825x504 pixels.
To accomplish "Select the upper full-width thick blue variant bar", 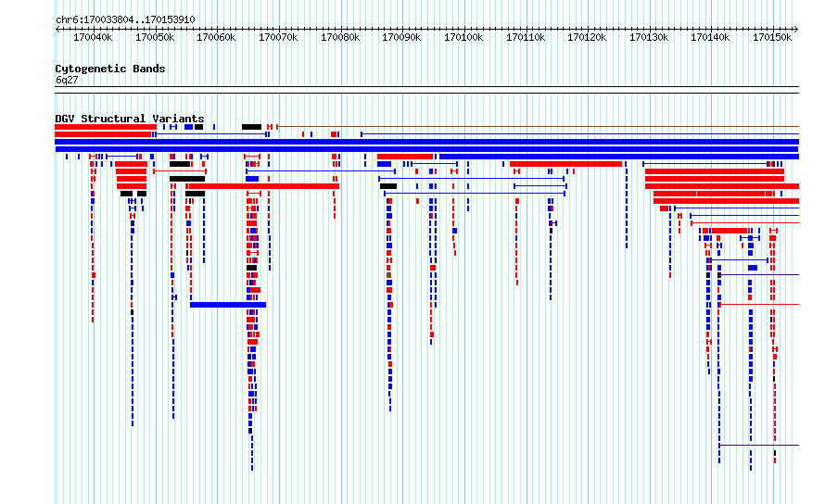I will [x=426, y=142].
